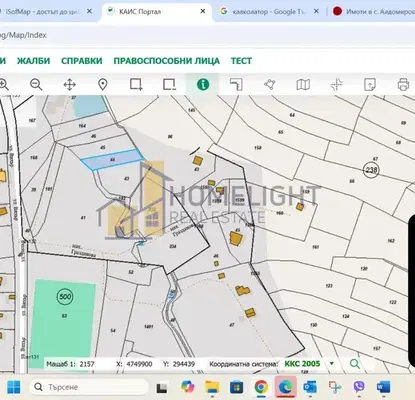This screenshot has height=400, width=415.
Task: Click the browser address bar URL
Action: pyautogui.click(x=23, y=35)
